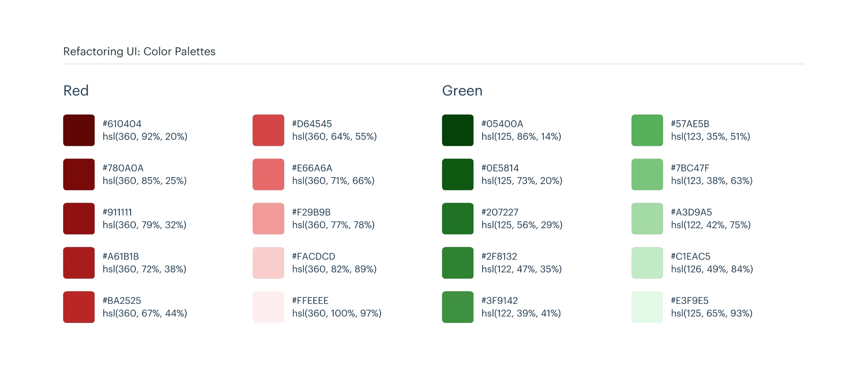Click the 'Green' palette heading
Screen dimensions: 868x375
[462, 91]
